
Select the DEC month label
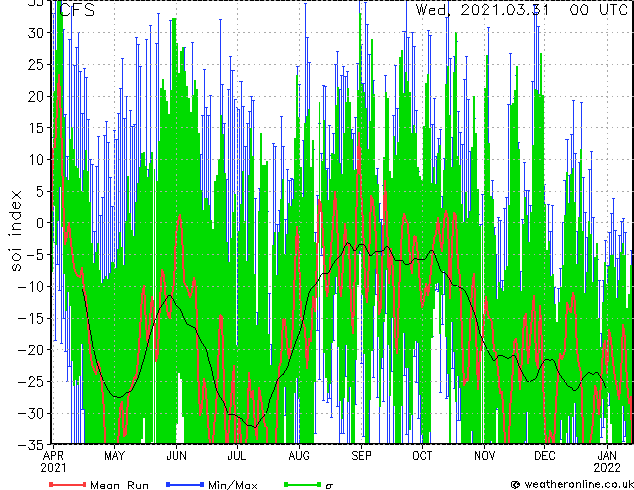click(x=545, y=456)
